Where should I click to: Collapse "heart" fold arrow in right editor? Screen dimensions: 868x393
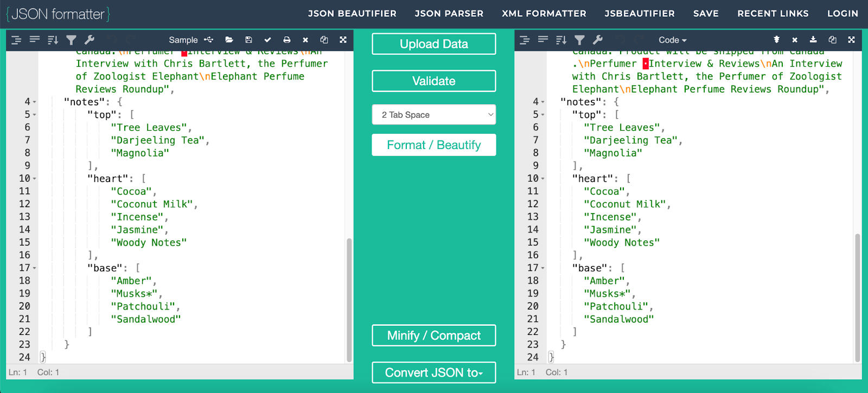(x=543, y=179)
